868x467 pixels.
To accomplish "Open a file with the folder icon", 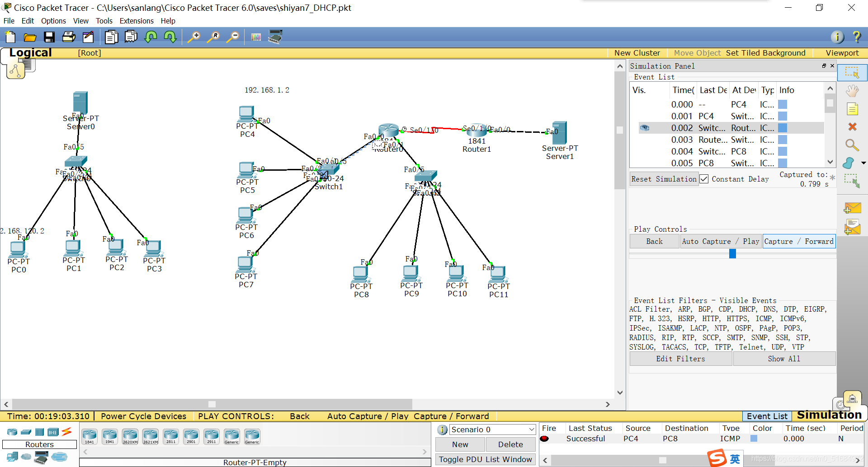I will point(30,37).
